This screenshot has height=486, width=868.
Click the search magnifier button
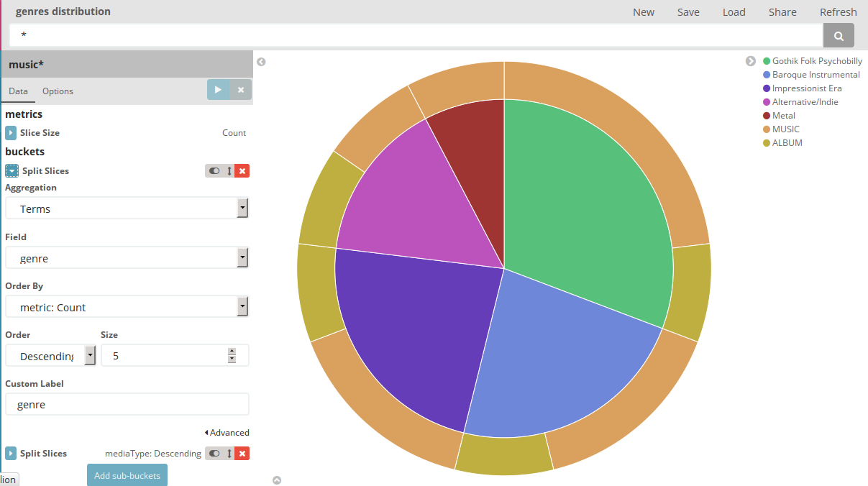(839, 35)
